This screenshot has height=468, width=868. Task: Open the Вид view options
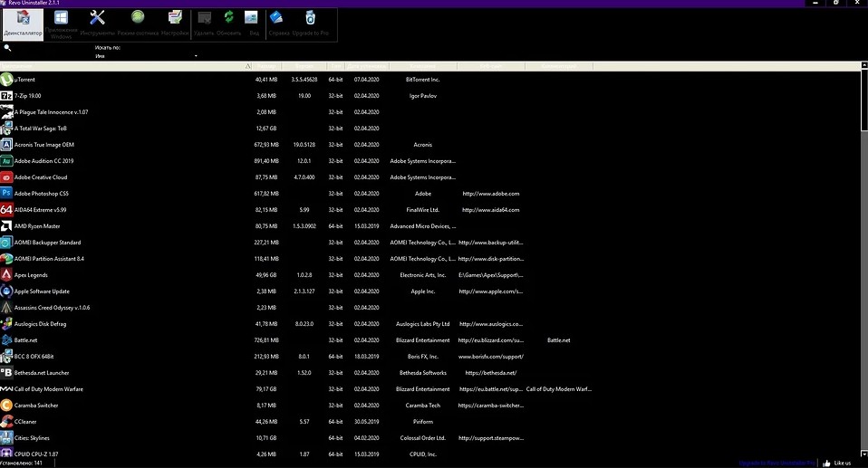click(253, 24)
